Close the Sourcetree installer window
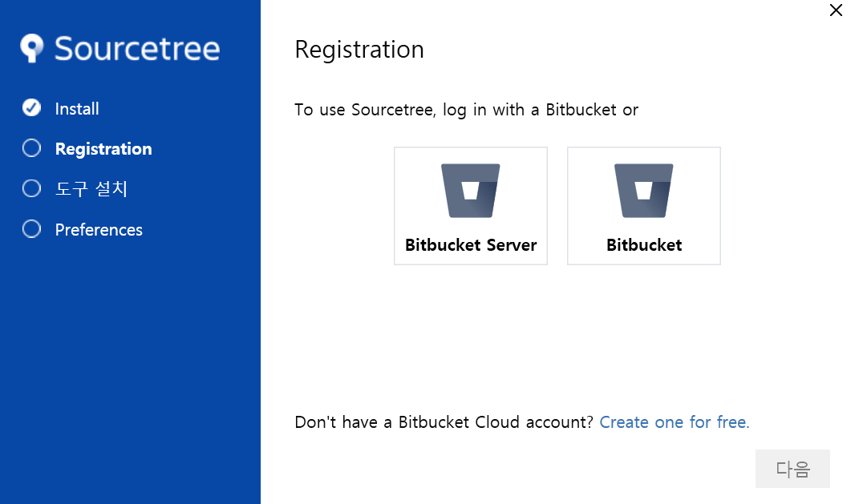Image resolution: width=855 pixels, height=504 pixels. (x=836, y=10)
